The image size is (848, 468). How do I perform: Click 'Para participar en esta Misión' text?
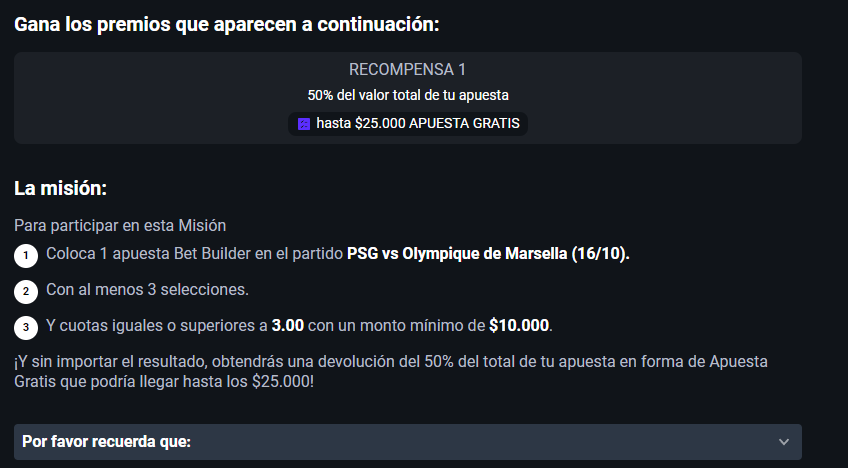[x=120, y=226]
